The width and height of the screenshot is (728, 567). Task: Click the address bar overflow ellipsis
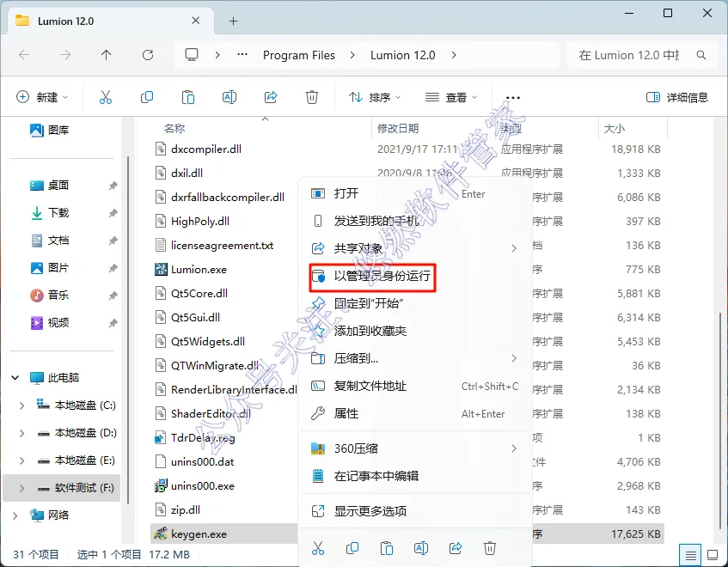tap(242, 55)
